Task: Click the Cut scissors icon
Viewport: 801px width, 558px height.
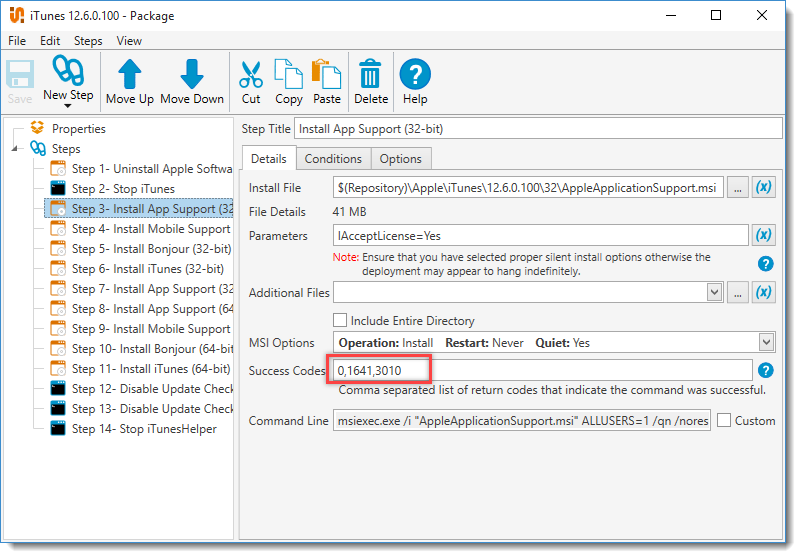Action: click(251, 74)
